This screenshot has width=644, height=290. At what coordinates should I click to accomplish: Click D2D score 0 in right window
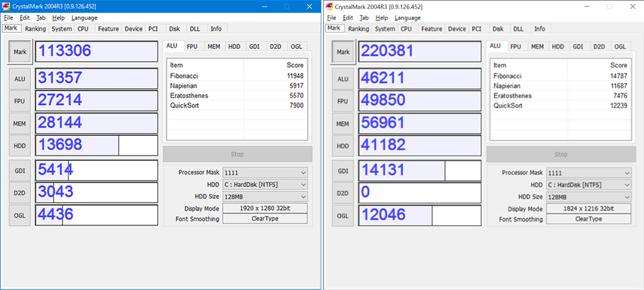420,193
